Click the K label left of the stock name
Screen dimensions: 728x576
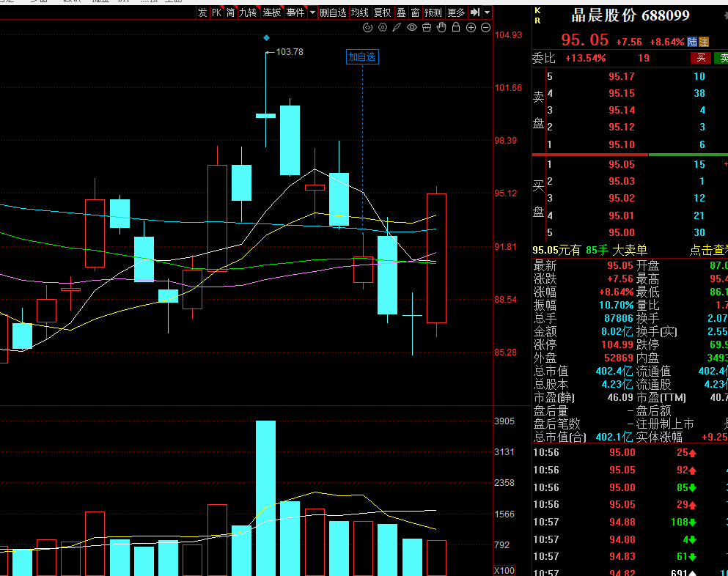click(537, 11)
